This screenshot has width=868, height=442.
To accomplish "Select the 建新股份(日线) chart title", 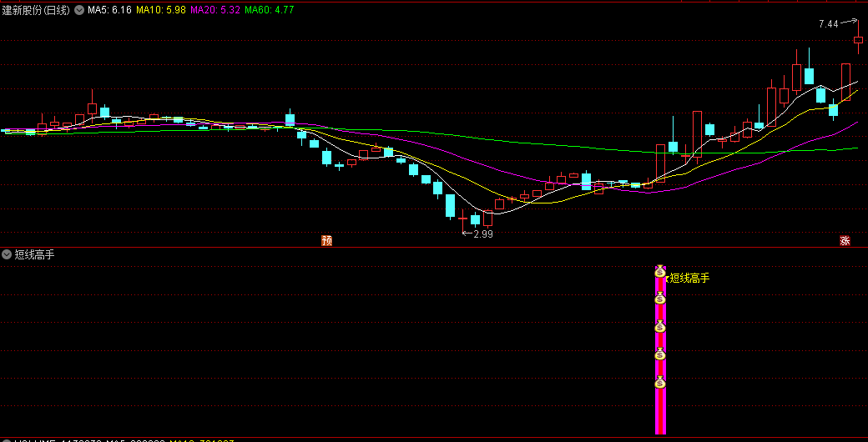I will click(x=37, y=10).
